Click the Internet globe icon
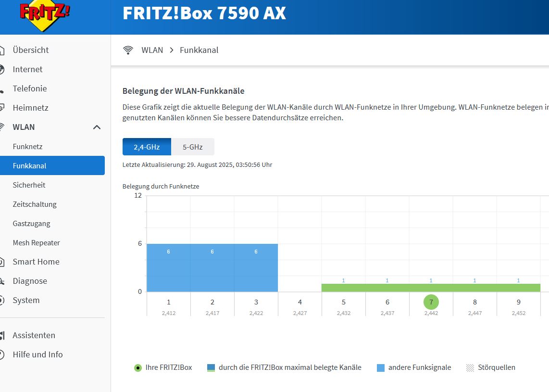This screenshot has width=549, height=392. coord(2,69)
